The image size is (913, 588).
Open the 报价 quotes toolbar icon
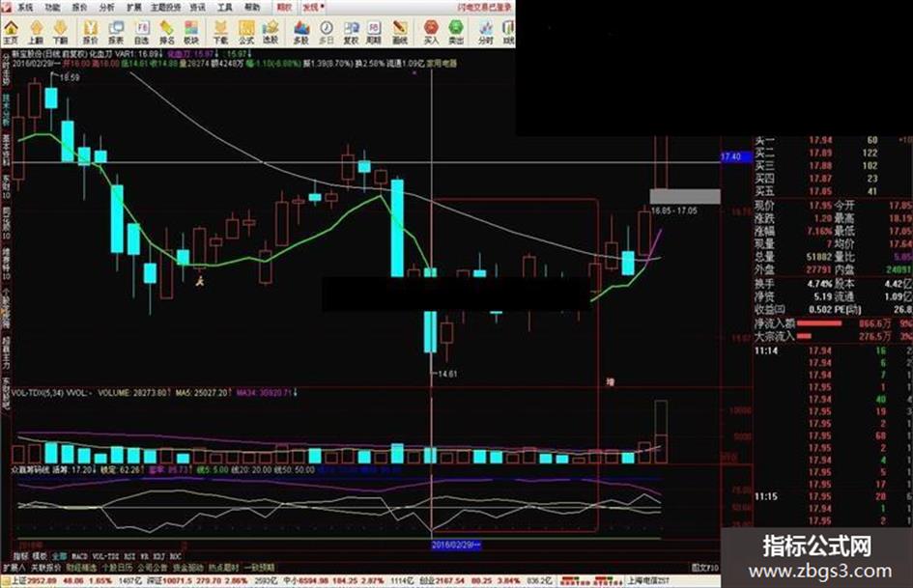[90, 32]
